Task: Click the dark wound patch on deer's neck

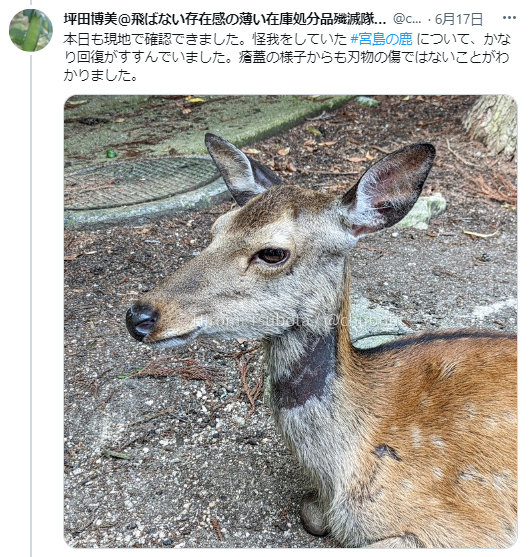Action: point(306,373)
